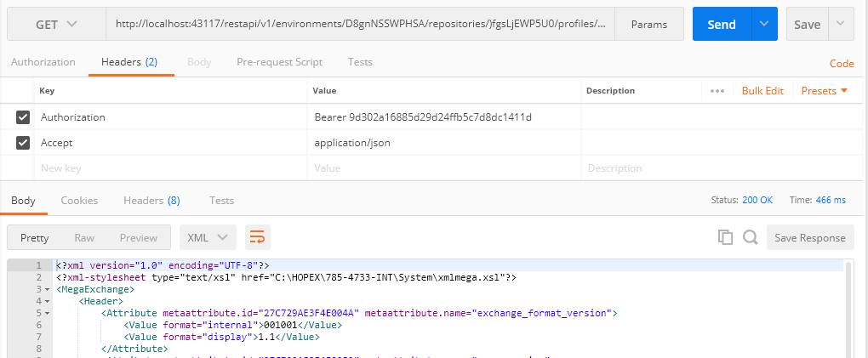868x358 pixels.
Task: Expand the Send button dropdown arrow
Action: tap(764, 25)
